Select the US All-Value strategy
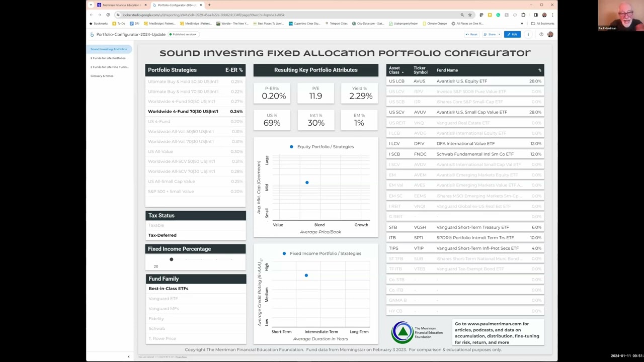Image resolution: width=644 pixels, height=362 pixels. 195,151
